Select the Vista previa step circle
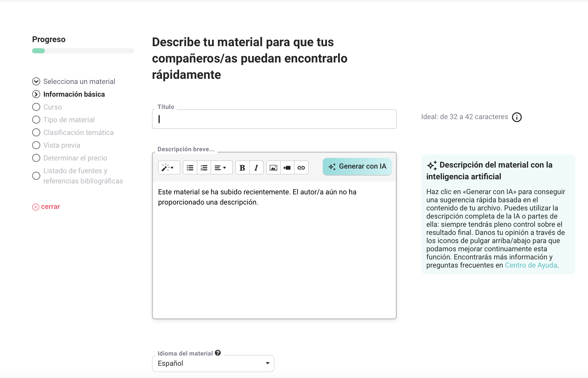This screenshot has width=588, height=378. click(36, 145)
